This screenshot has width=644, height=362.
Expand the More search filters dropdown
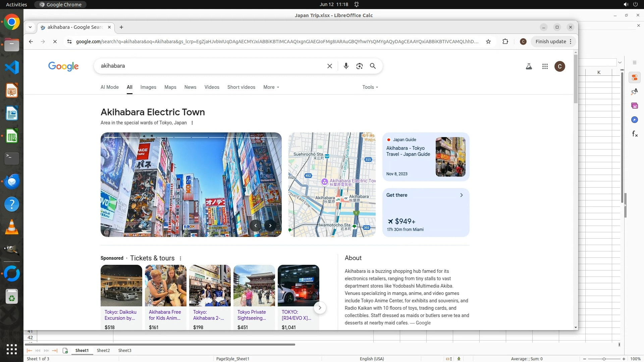click(271, 87)
